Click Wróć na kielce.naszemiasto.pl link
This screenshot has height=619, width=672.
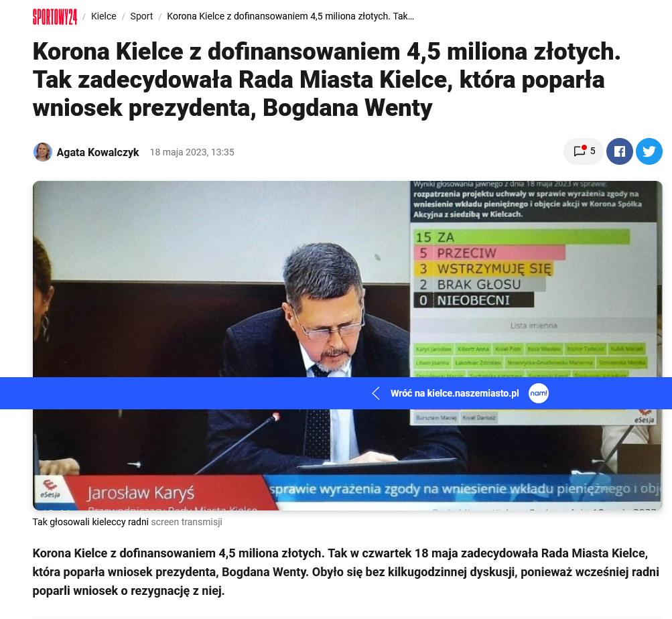pyautogui.click(x=455, y=393)
